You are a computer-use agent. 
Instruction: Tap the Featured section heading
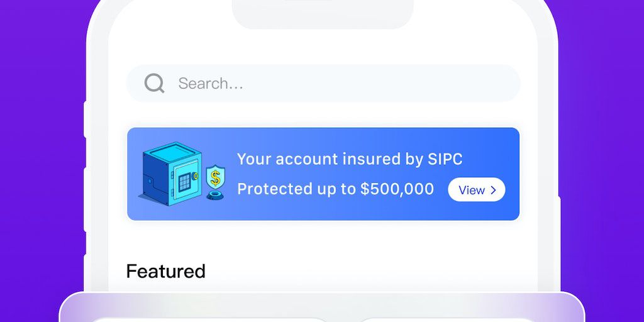(165, 271)
